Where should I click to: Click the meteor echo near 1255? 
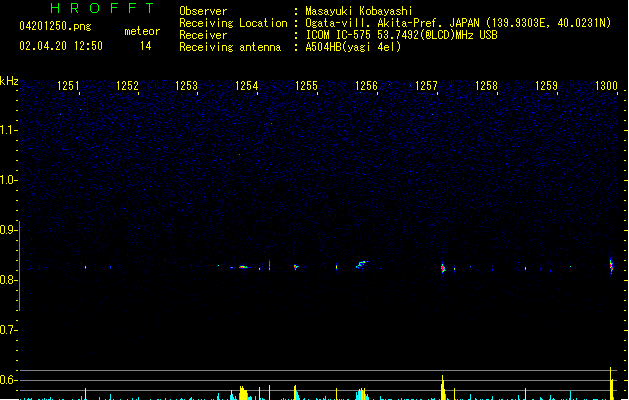click(296, 267)
